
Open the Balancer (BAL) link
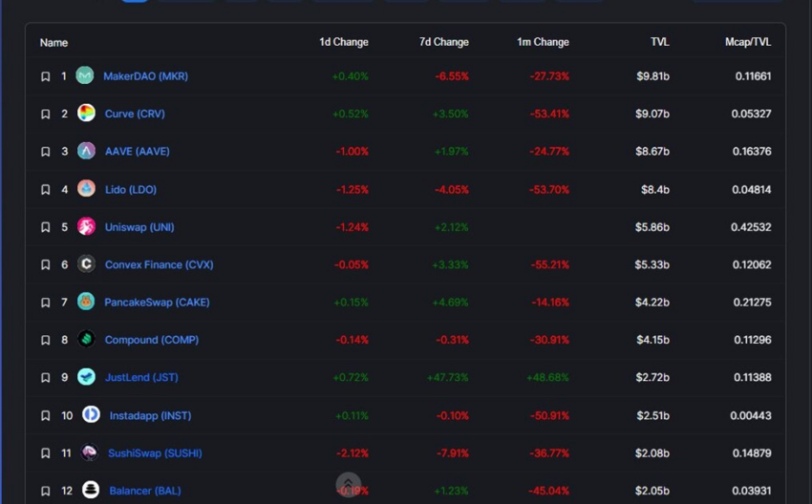(145, 491)
